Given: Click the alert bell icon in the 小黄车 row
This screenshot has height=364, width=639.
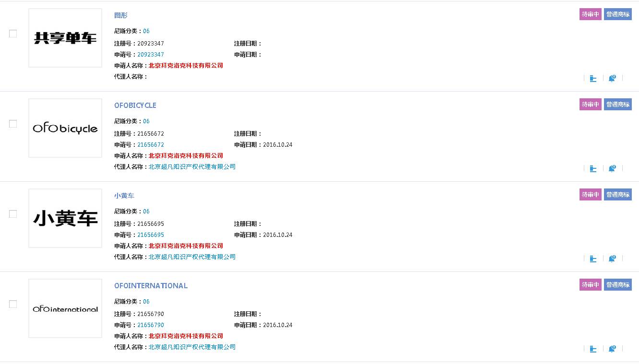Looking at the screenshot, I should 612,258.
